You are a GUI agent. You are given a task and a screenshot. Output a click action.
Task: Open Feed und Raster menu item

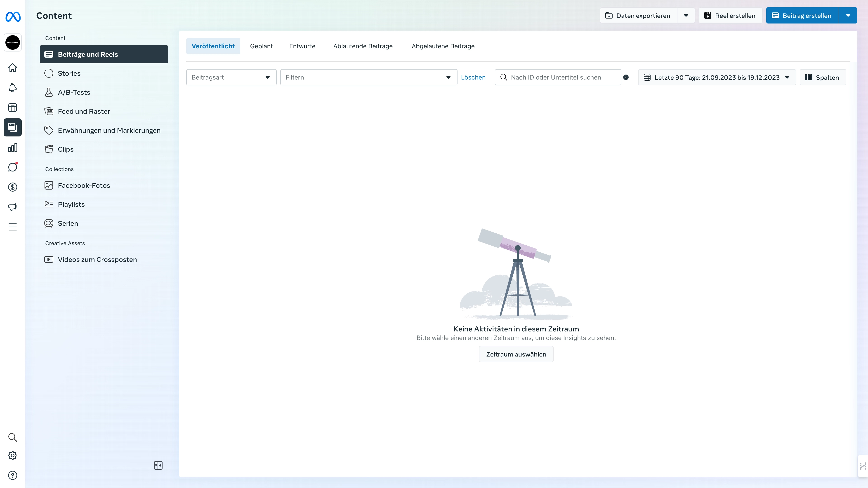coord(104,111)
